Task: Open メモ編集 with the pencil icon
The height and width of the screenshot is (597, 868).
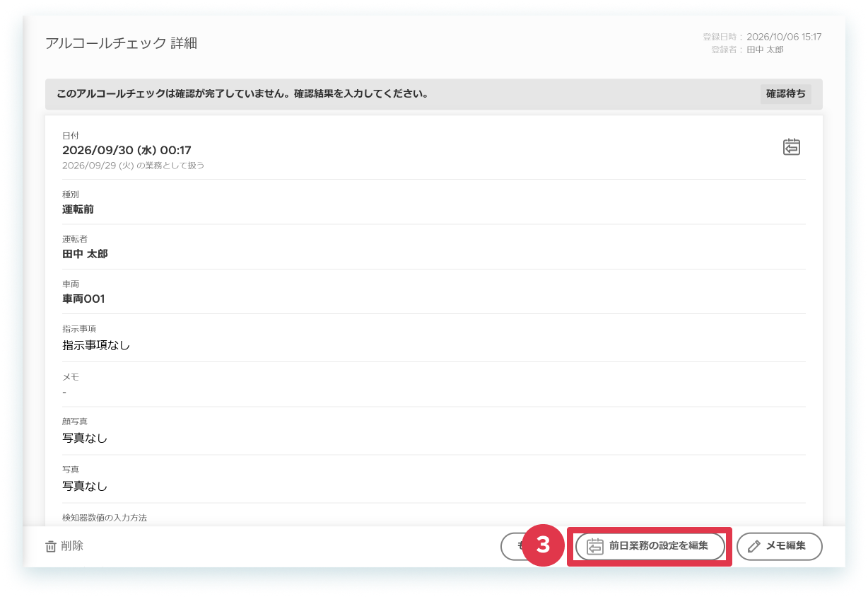Action: [780, 546]
